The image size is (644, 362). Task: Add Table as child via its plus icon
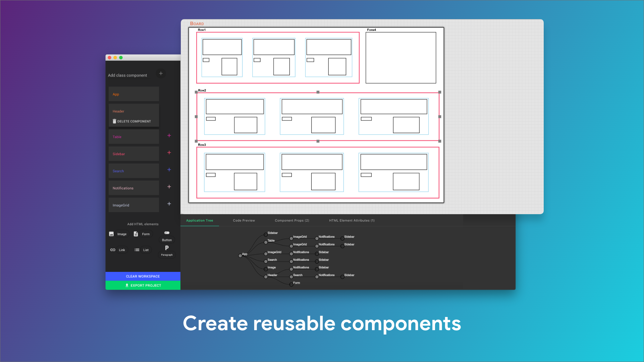click(x=169, y=136)
